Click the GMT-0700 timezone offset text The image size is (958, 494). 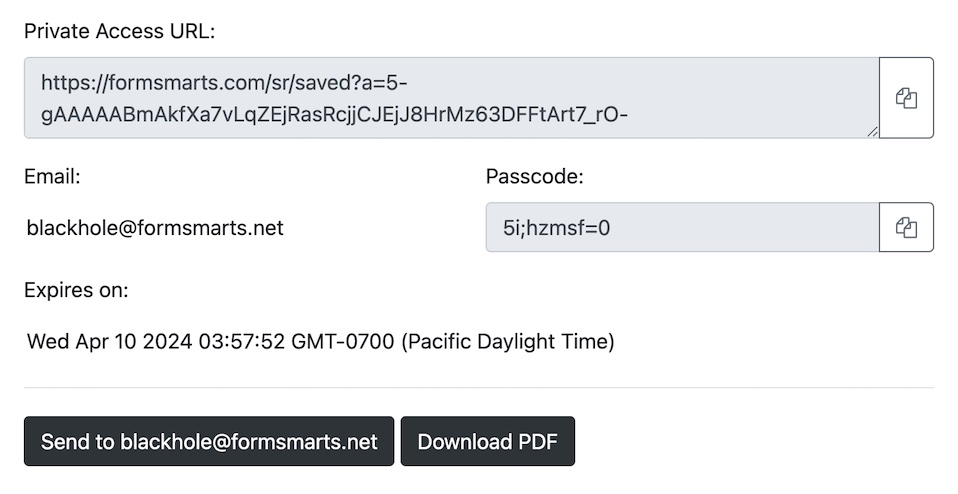pos(343,341)
